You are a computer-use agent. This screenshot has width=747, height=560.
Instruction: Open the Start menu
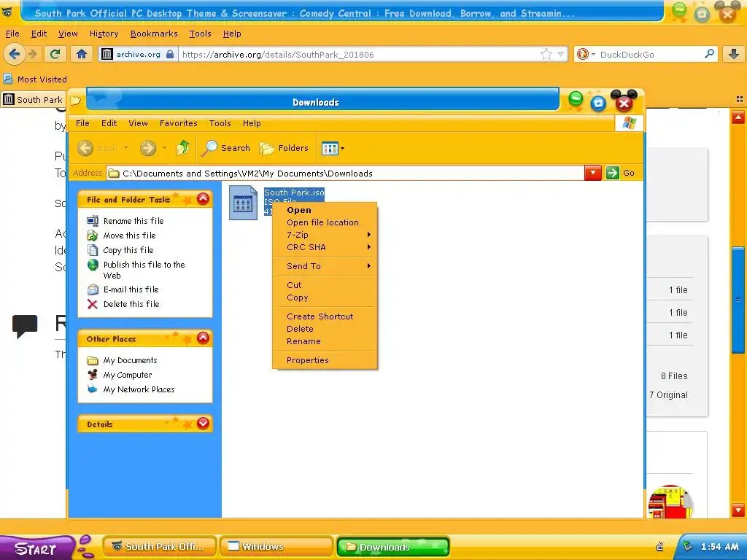click(37, 548)
